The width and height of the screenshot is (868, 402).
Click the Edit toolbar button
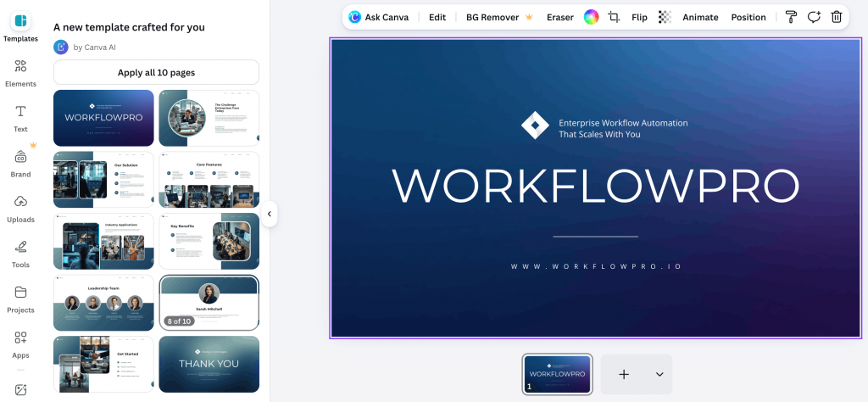click(437, 17)
